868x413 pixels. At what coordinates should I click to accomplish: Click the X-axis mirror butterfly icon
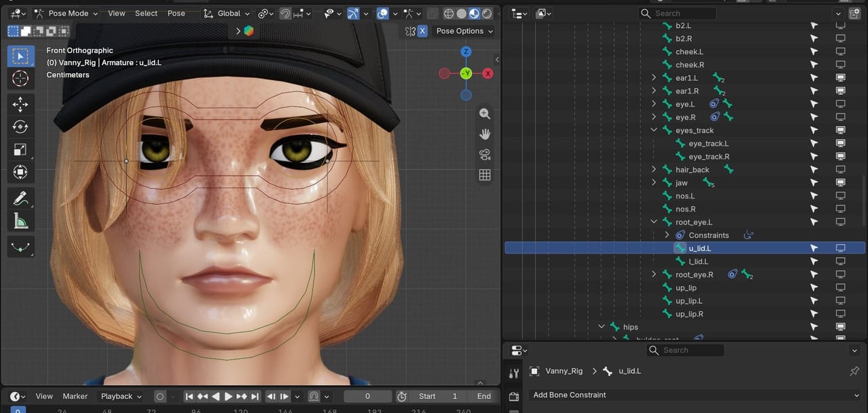410,31
